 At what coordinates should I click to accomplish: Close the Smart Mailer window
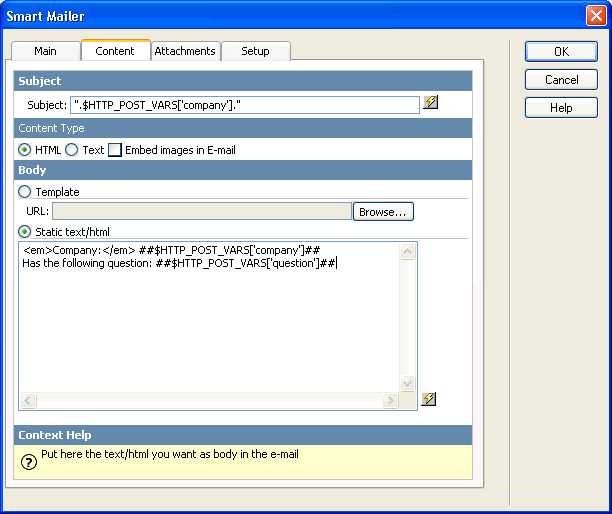coord(596,16)
